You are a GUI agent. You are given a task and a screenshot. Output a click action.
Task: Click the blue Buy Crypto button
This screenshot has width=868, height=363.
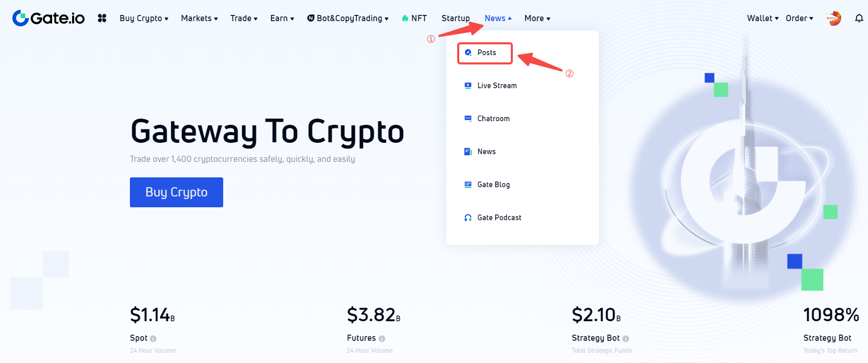[176, 192]
